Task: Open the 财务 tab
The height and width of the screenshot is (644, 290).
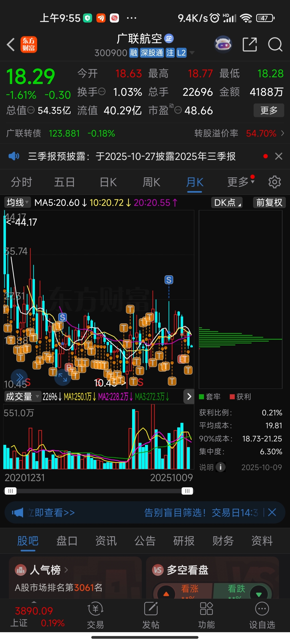Action: coord(223,541)
